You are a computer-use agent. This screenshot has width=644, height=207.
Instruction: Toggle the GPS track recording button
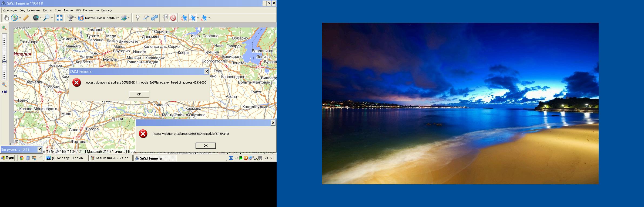pos(193,18)
